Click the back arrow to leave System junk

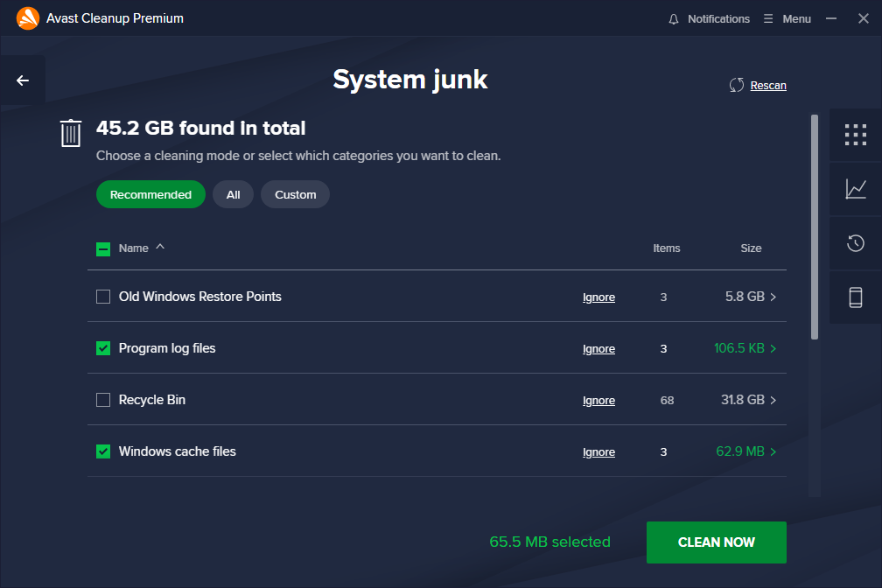pyautogui.click(x=22, y=80)
